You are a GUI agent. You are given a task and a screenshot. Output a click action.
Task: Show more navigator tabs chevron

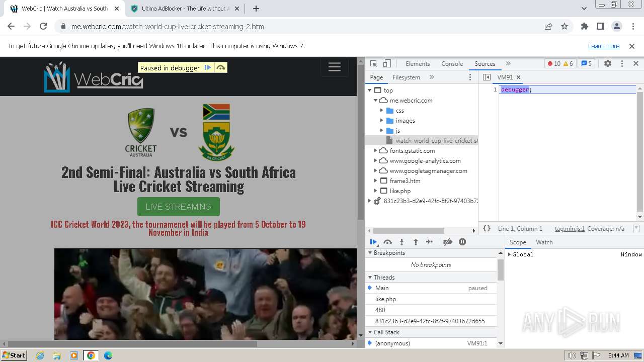click(x=432, y=77)
